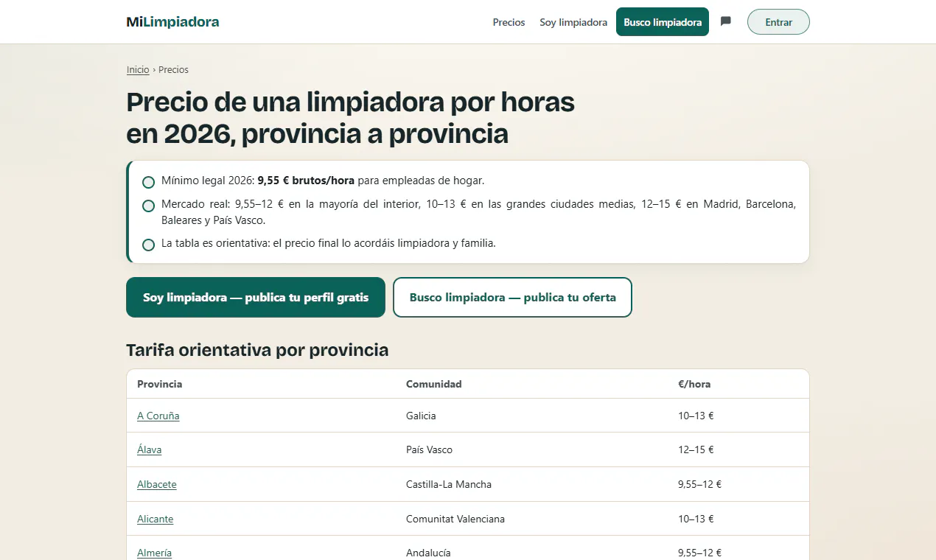The height and width of the screenshot is (560, 936).
Task: Open the A Coruña province link
Action: click(158, 416)
